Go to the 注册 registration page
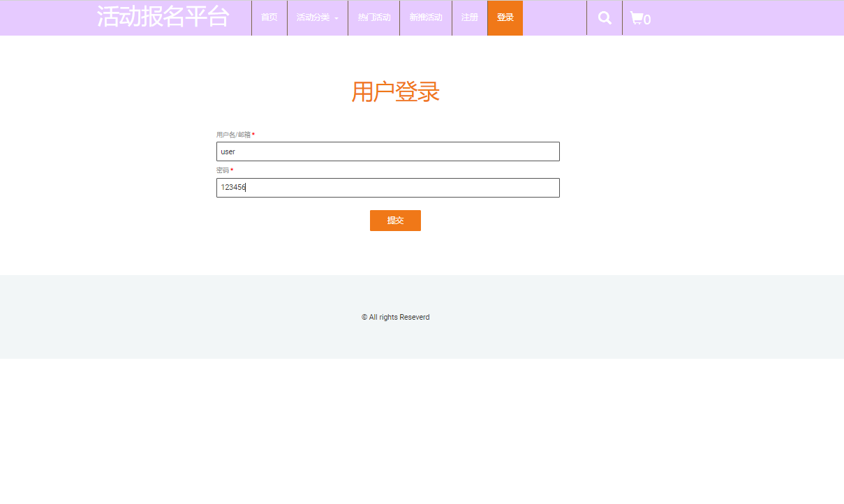This screenshot has width=844, height=504. (x=469, y=18)
